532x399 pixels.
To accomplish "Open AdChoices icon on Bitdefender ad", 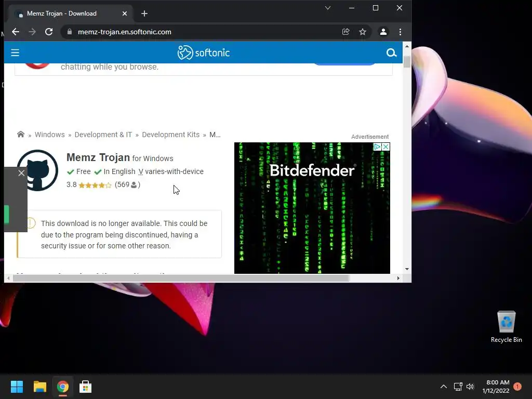I will (377, 147).
